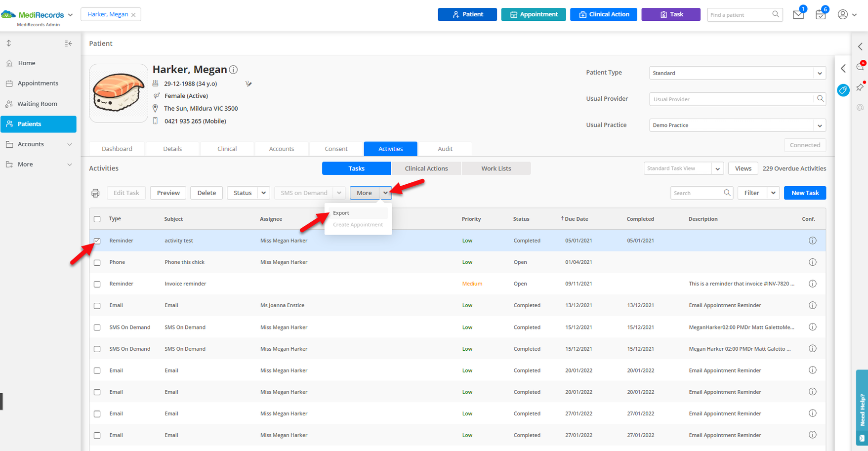Check the Phone this chick row checkbox
The image size is (868, 451).
[97, 263]
